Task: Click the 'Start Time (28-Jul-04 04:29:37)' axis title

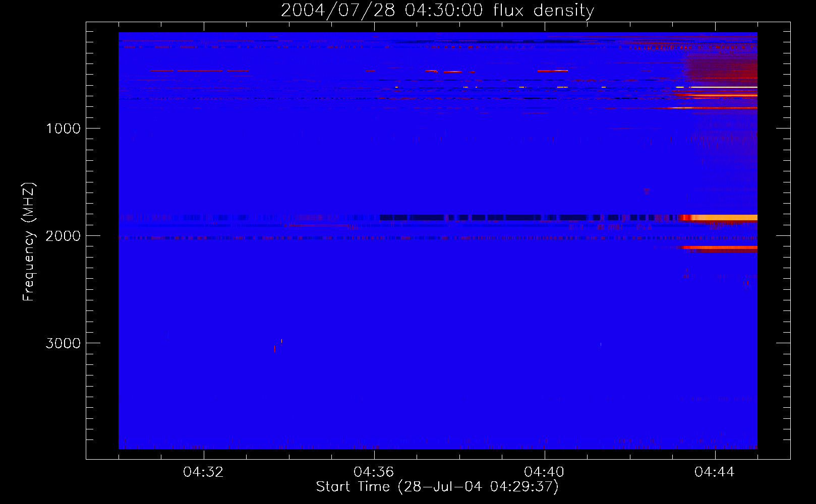Action: point(437,487)
